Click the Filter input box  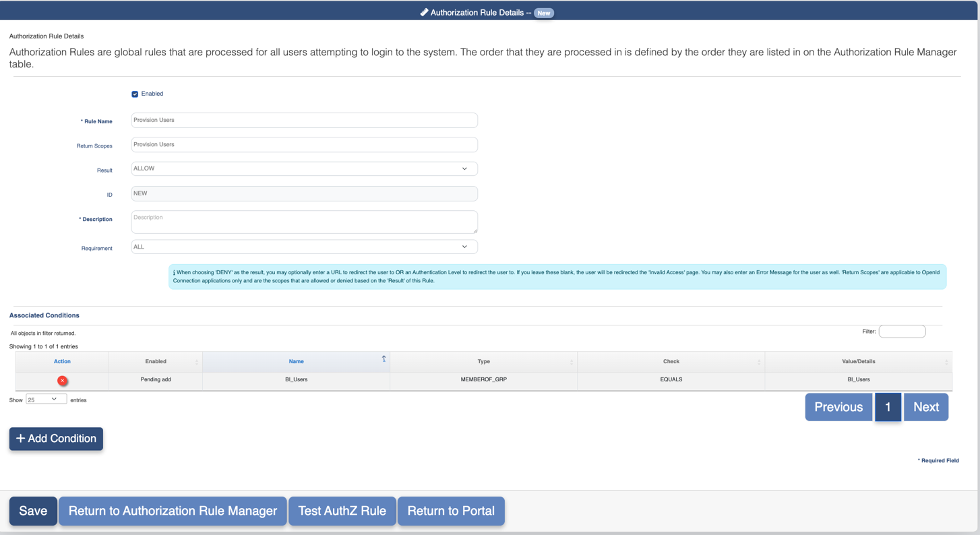902,332
